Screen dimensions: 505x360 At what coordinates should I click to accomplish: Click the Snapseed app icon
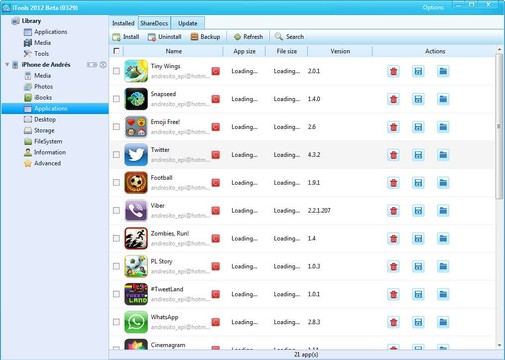point(136,99)
